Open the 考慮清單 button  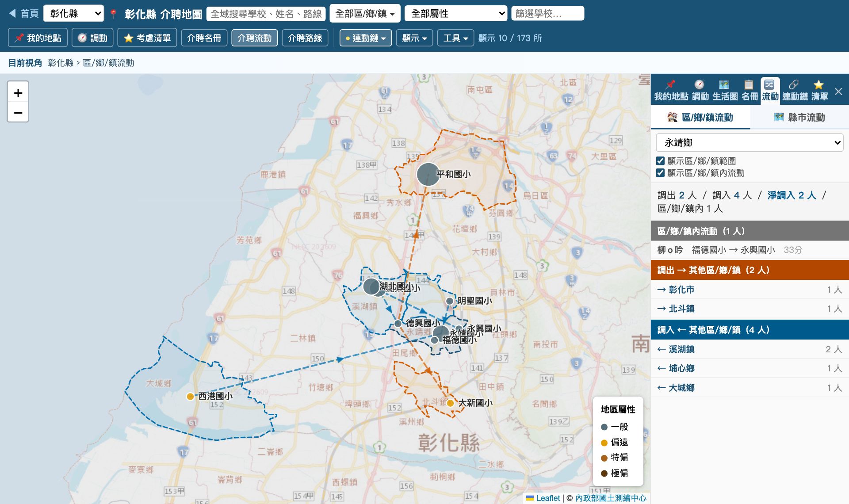point(147,38)
